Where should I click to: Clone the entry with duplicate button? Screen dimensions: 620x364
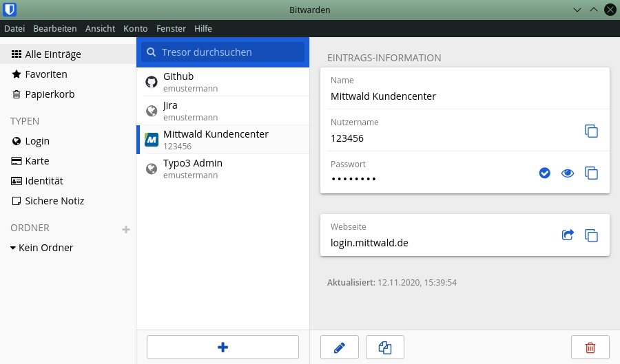(x=384, y=347)
